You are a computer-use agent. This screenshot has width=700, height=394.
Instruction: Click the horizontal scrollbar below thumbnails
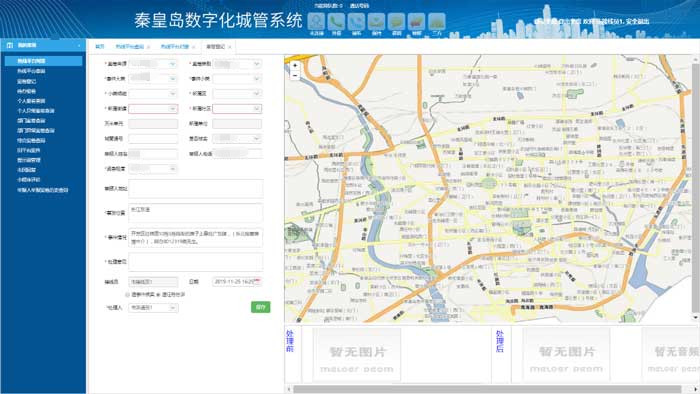click(487, 389)
